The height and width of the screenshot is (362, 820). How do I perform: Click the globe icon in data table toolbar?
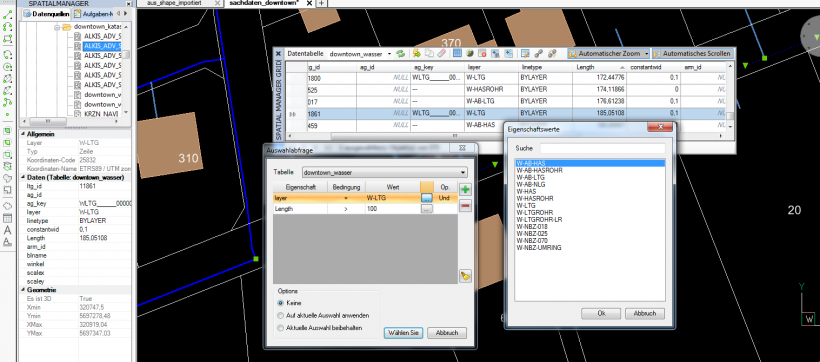[x=470, y=53]
